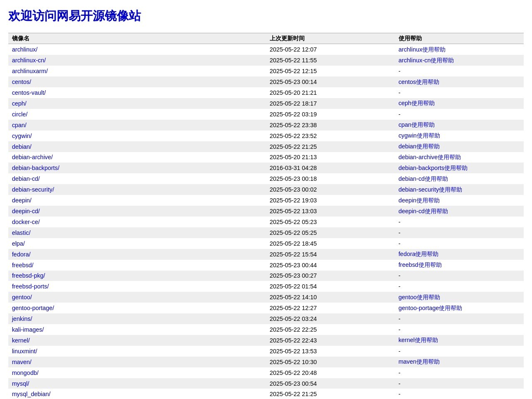View debian-cd使用帮助 help page

(x=423, y=179)
